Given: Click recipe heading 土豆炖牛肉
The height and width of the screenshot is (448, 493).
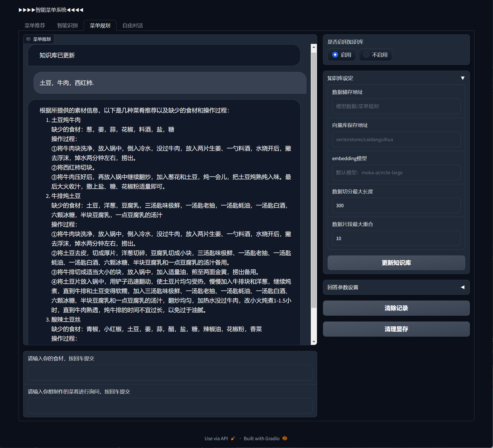Looking at the screenshot, I should pos(66,120).
